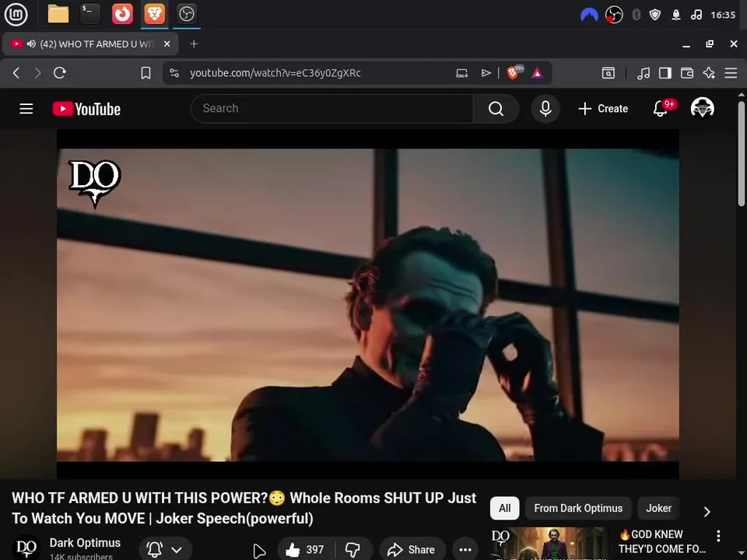Select the Joker filter chip
The image size is (747, 560).
(658, 508)
